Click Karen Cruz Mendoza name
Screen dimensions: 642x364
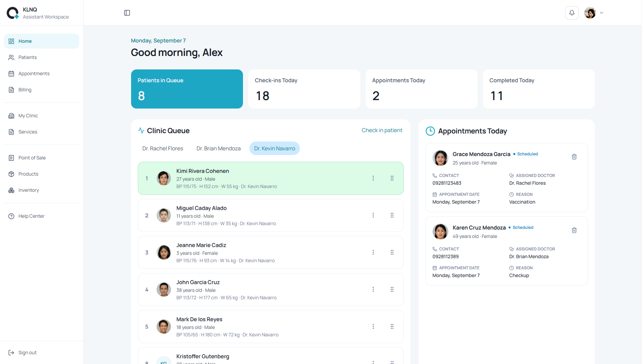tap(479, 228)
